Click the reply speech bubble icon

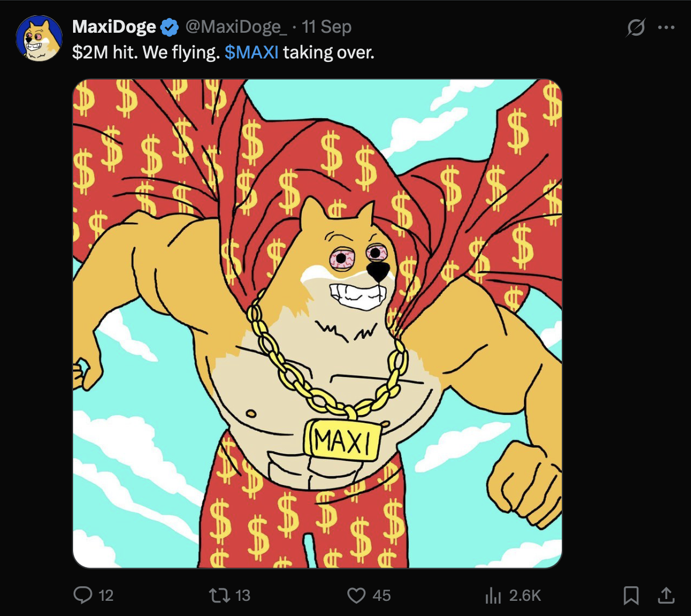coord(83,595)
